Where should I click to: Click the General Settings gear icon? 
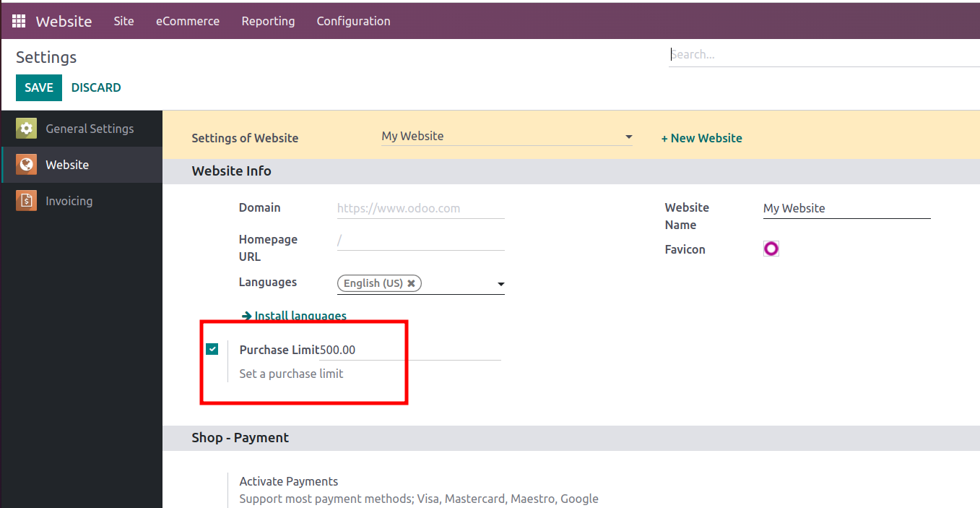pyautogui.click(x=27, y=129)
